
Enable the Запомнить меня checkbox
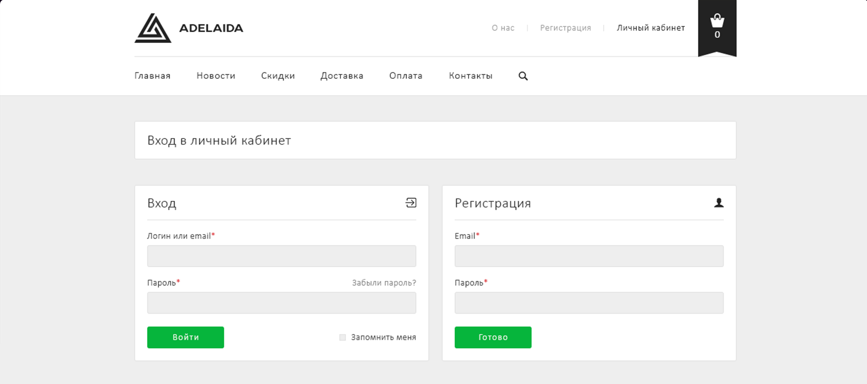pyautogui.click(x=342, y=338)
